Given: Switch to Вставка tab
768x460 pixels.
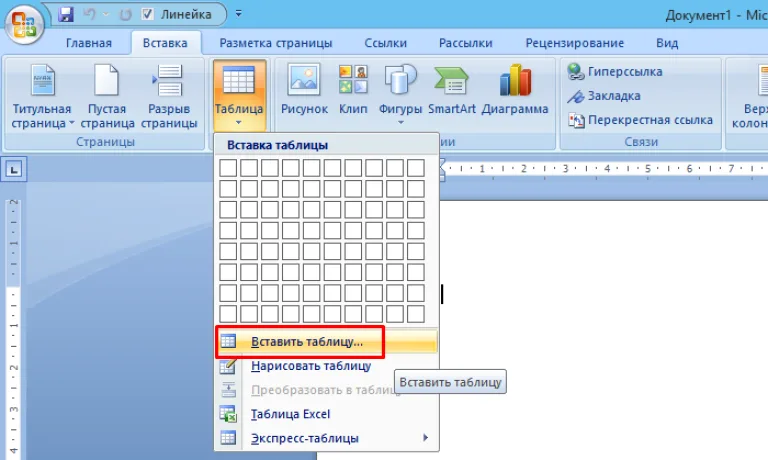Looking at the screenshot, I should point(165,43).
